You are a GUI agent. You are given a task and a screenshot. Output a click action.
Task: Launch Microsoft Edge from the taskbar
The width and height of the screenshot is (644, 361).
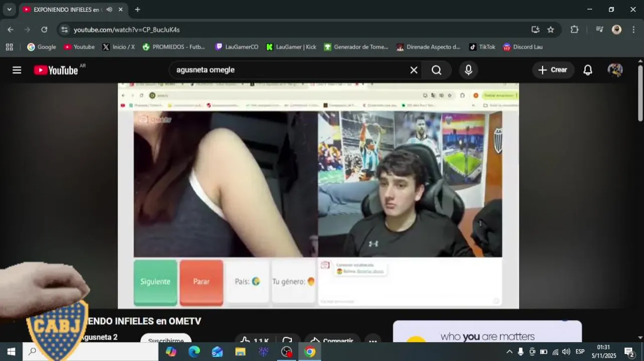pyautogui.click(x=194, y=351)
